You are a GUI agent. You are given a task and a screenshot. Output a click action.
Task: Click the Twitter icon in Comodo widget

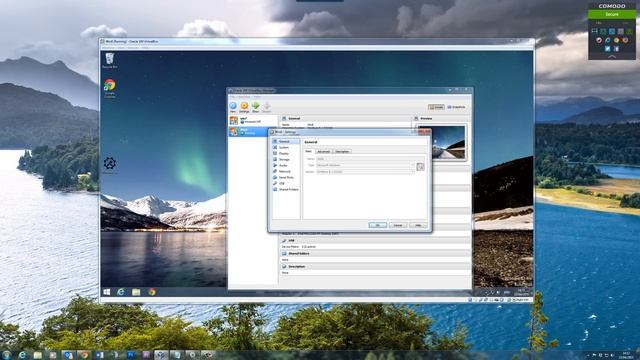click(x=607, y=49)
